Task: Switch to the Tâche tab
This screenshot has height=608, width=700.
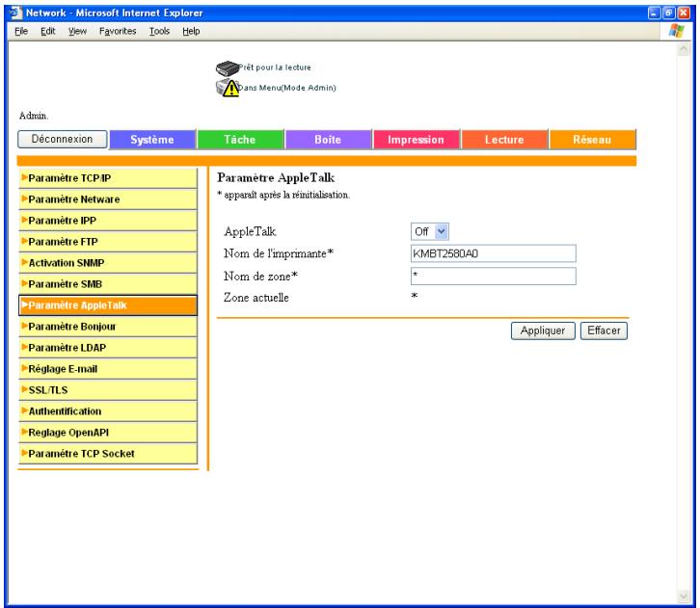Action: 240,140
